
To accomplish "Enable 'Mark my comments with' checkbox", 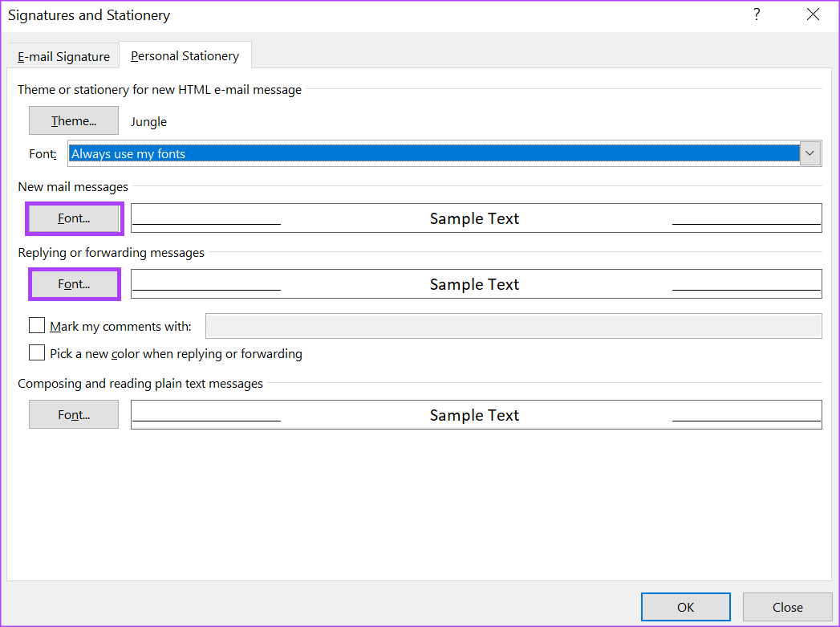I will tap(37, 325).
